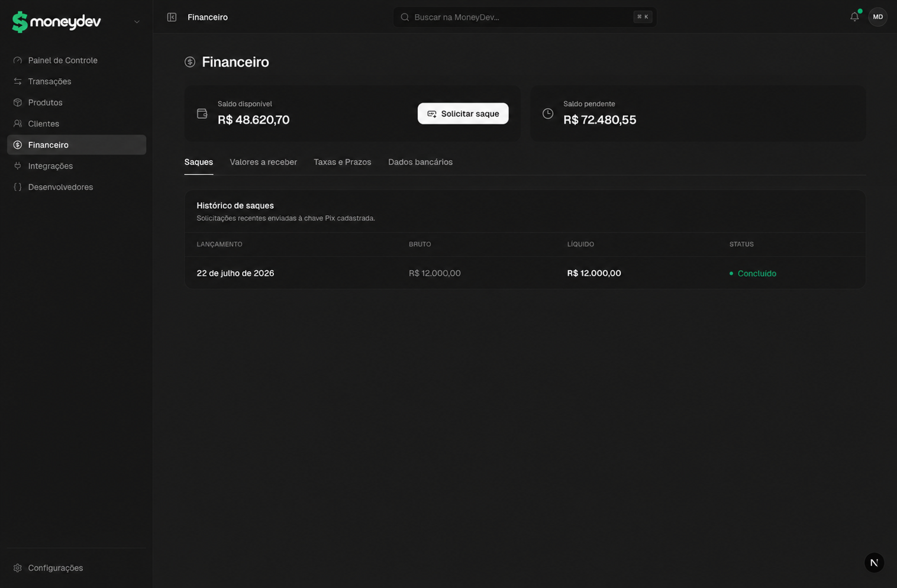This screenshot has height=588, width=897.
Task: Select the Saques tab
Action: [x=199, y=162]
